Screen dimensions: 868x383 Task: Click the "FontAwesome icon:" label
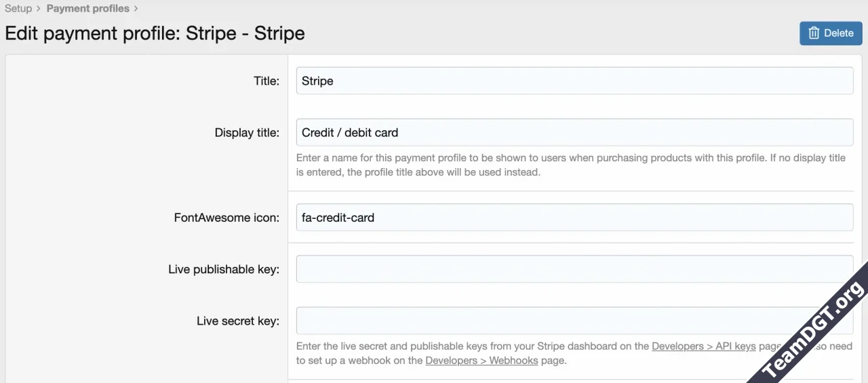click(226, 218)
